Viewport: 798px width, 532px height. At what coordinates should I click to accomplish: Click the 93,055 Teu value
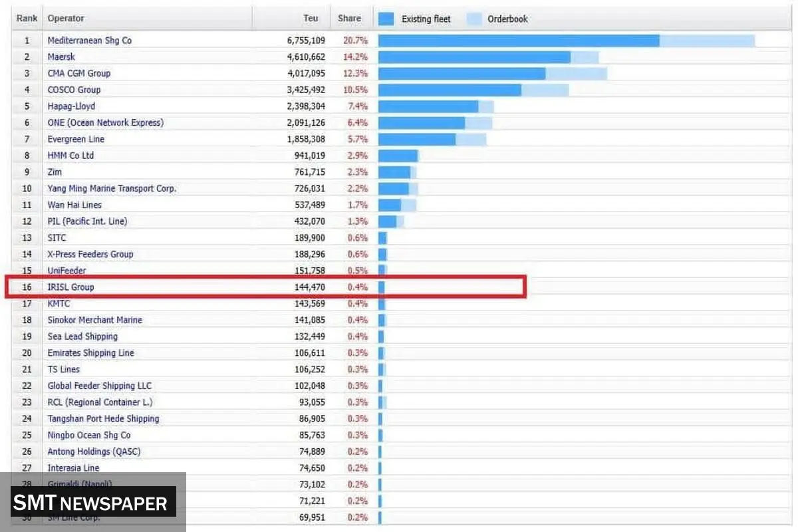click(312, 402)
